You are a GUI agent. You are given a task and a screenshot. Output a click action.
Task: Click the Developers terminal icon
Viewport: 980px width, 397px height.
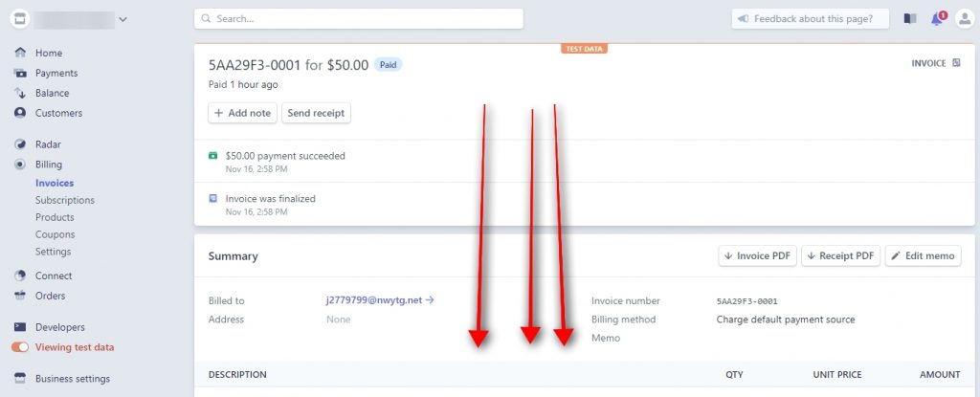pyautogui.click(x=20, y=327)
